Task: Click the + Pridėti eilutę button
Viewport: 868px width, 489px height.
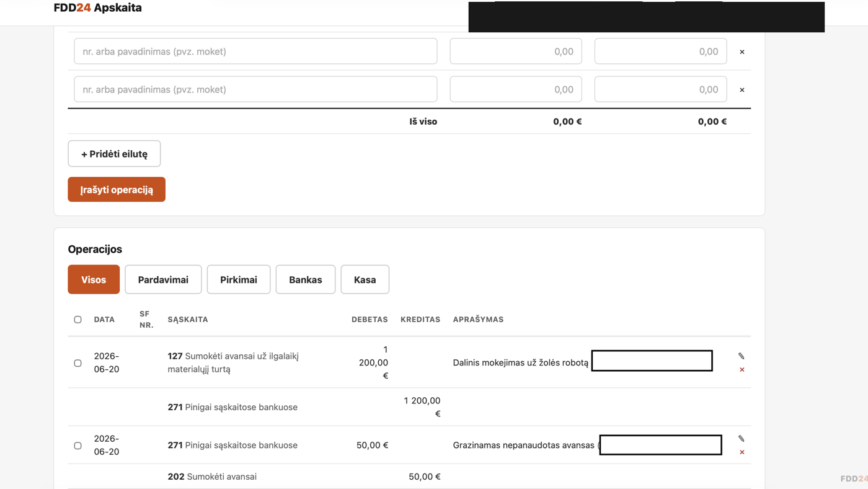Action: point(114,154)
